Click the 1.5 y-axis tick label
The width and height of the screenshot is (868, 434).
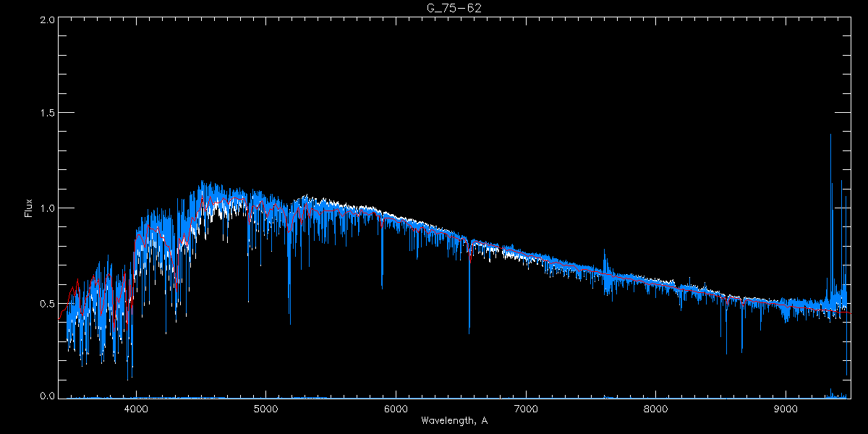click(46, 114)
